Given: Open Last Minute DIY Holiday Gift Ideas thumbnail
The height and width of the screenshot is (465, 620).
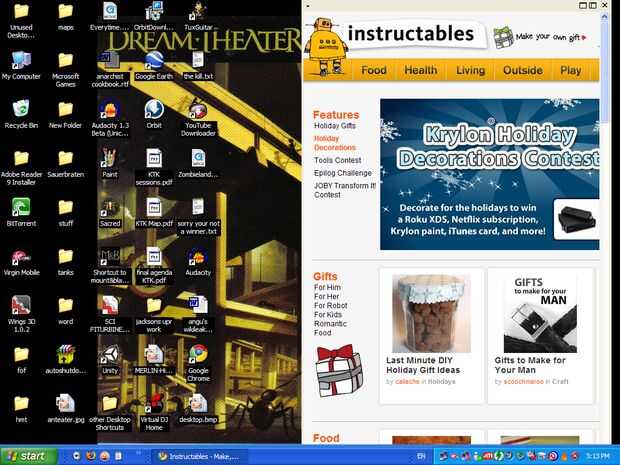Looking at the screenshot, I should pyautogui.click(x=431, y=313).
